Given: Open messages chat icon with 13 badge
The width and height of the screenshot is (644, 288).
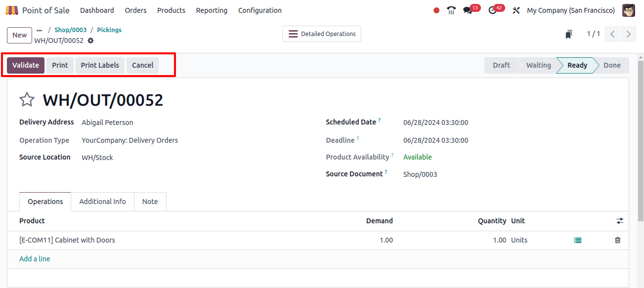Looking at the screenshot, I should 468,10.
